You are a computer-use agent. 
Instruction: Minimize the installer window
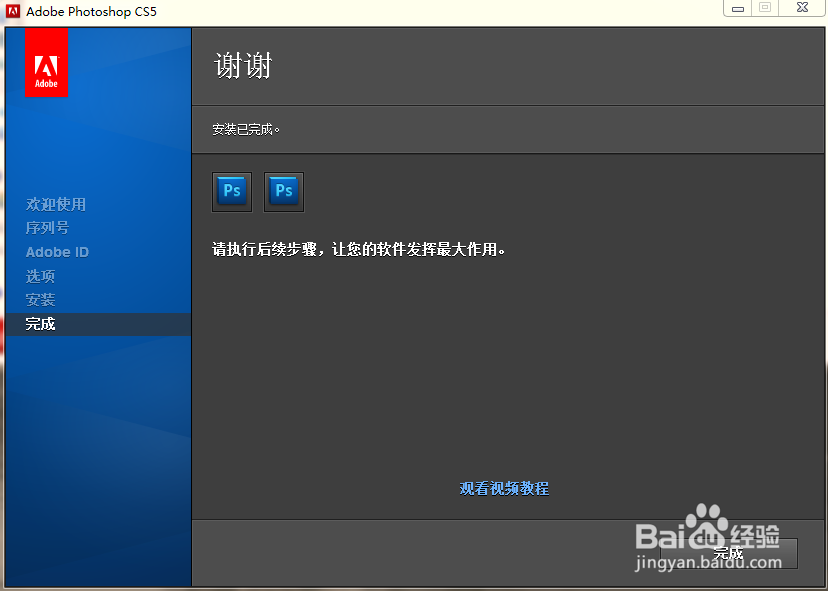(738, 8)
